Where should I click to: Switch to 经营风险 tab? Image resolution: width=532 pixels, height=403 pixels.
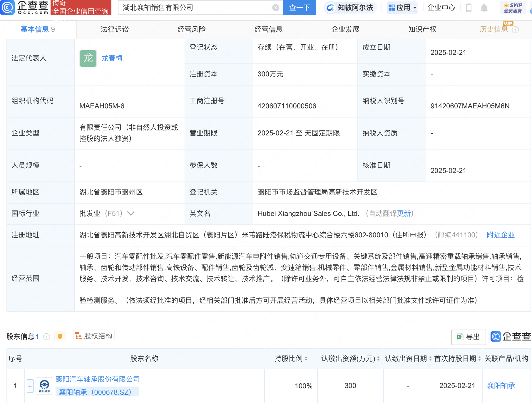click(192, 29)
